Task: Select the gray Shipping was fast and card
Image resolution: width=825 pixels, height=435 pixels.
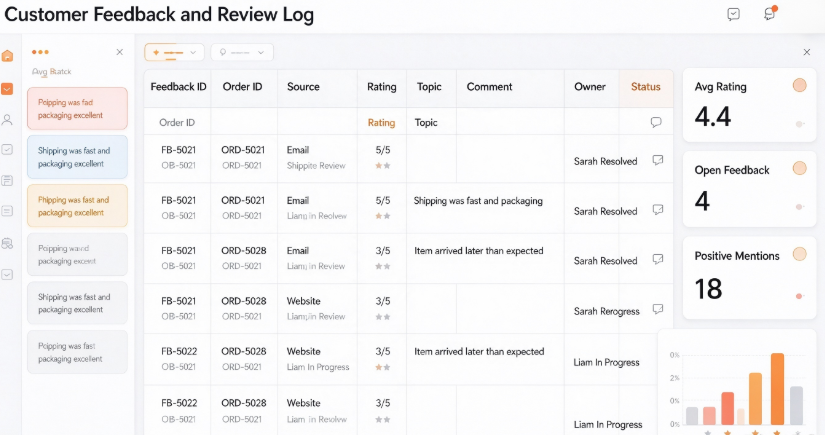Action: 77,303
